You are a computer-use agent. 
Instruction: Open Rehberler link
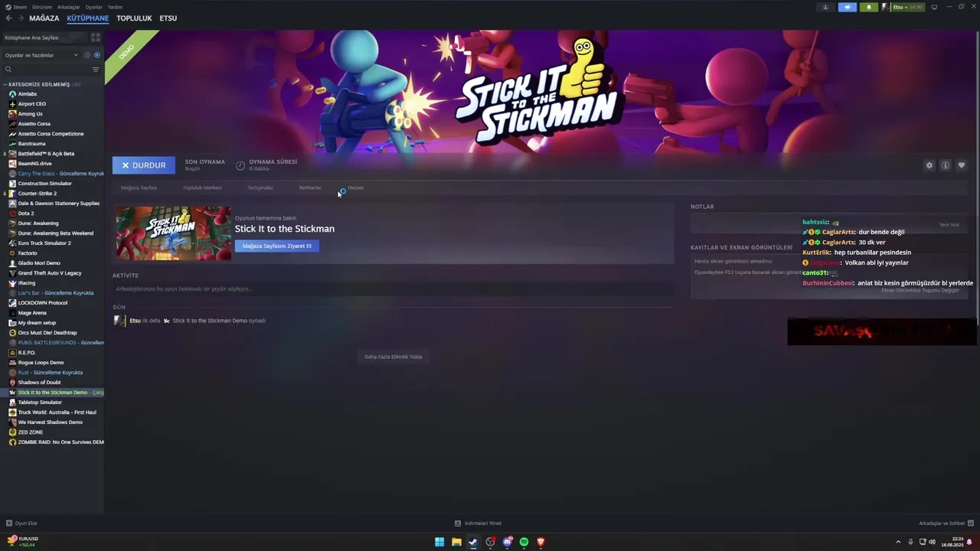(310, 187)
